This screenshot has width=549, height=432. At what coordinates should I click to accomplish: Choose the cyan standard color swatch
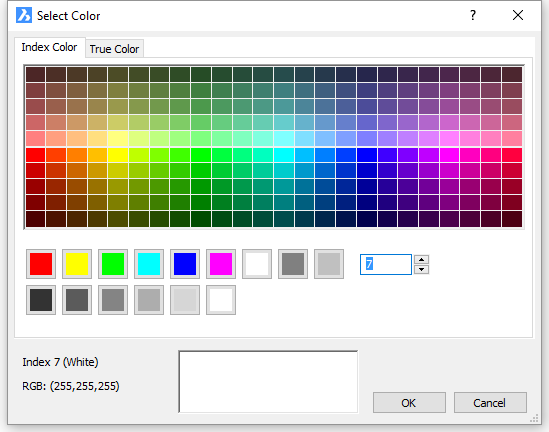tap(149, 264)
